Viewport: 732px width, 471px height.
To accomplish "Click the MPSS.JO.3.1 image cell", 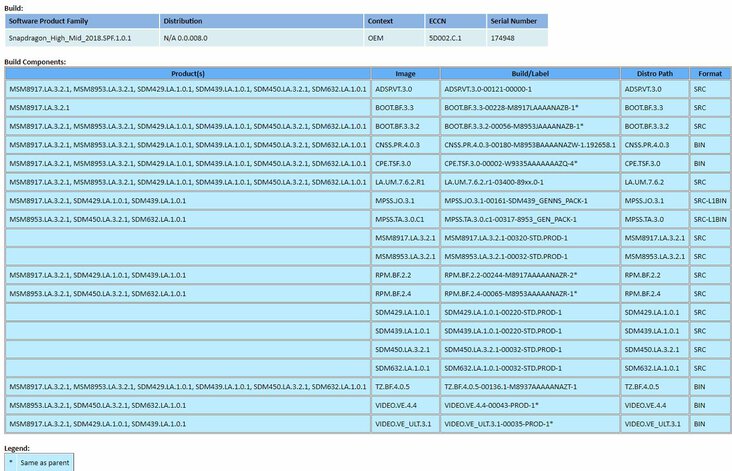I will click(x=405, y=201).
